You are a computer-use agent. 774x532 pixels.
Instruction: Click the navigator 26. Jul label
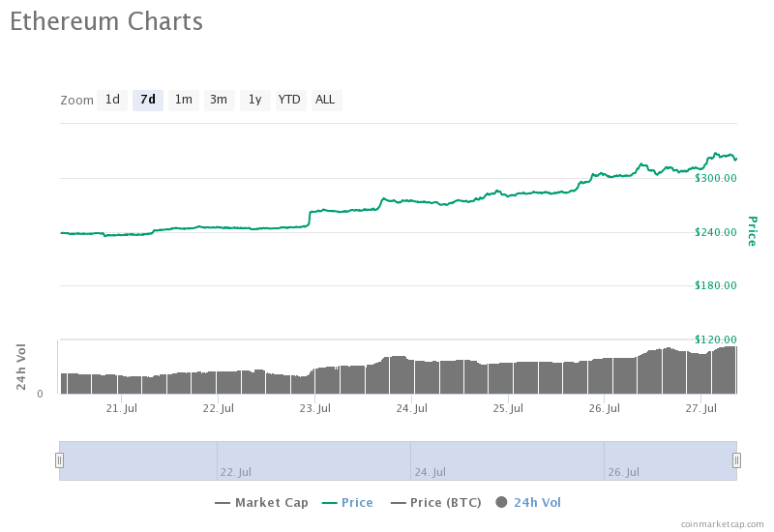623,472
